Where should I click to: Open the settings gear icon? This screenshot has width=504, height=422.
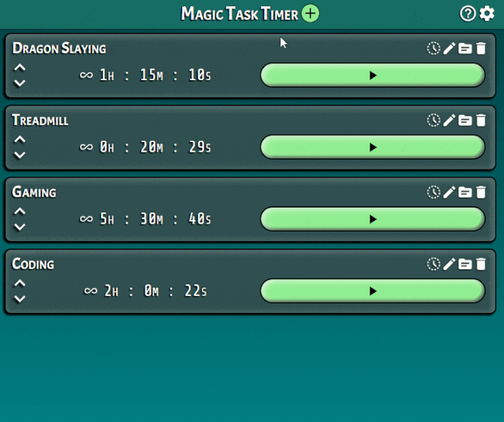(x=487, y=14)
